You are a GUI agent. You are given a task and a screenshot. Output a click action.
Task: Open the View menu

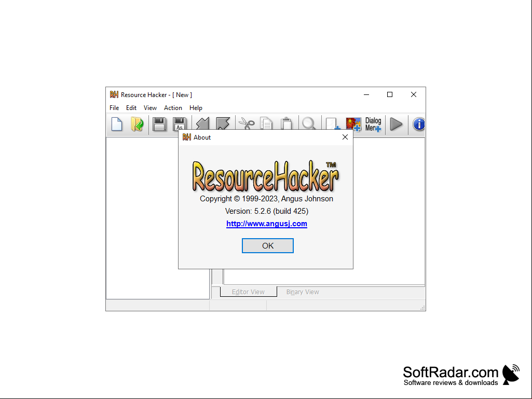click(150, 108)
